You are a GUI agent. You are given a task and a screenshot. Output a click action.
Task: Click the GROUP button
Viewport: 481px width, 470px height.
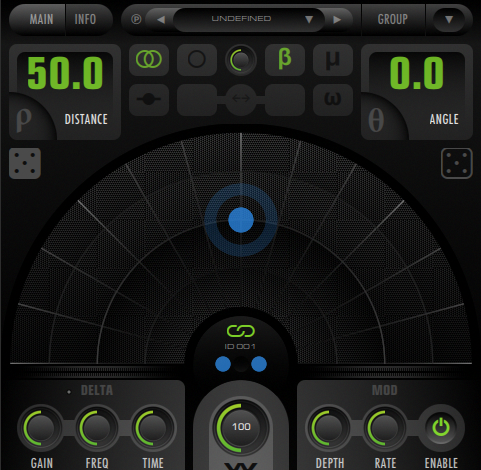click(x=393, y=19)
